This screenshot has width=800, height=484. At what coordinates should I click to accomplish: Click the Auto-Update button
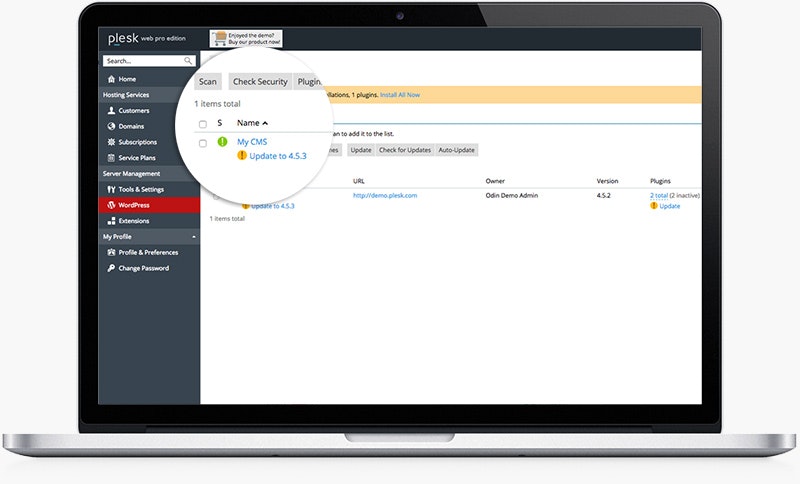click(x=457, y=150)
